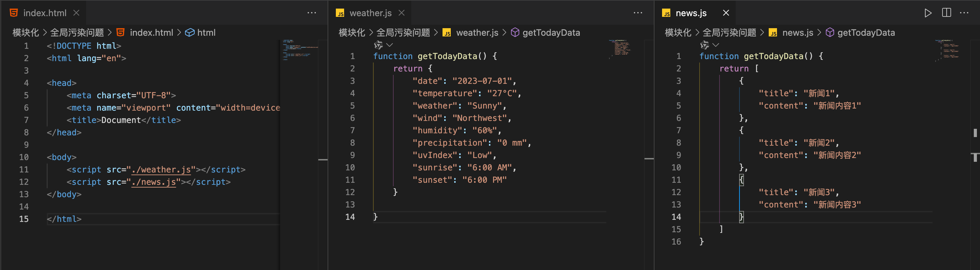Click the HTML5 file icon on index.html tab
This screenshot has width=980, height=270.
pyautogui.click(x=14, y=13)
